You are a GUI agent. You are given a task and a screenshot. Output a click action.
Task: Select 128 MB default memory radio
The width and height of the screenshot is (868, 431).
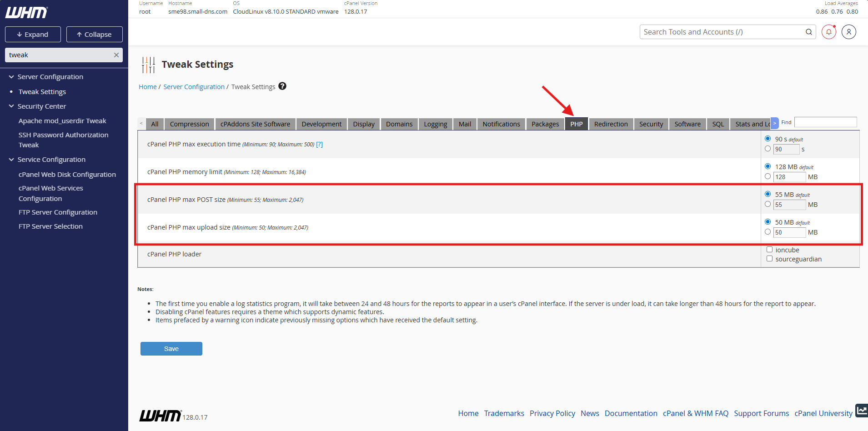tap(768, 166)
